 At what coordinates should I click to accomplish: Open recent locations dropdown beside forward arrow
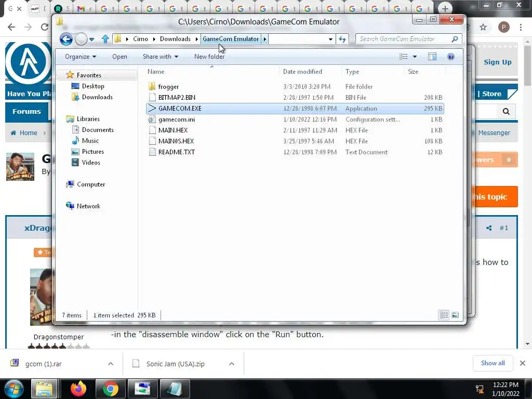coord(91,39)
